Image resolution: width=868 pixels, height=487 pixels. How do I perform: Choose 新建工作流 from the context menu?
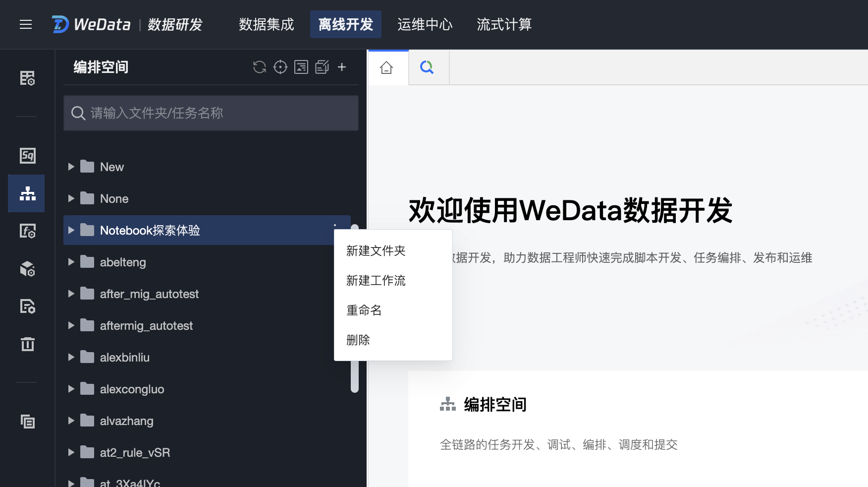pos(393,281)
